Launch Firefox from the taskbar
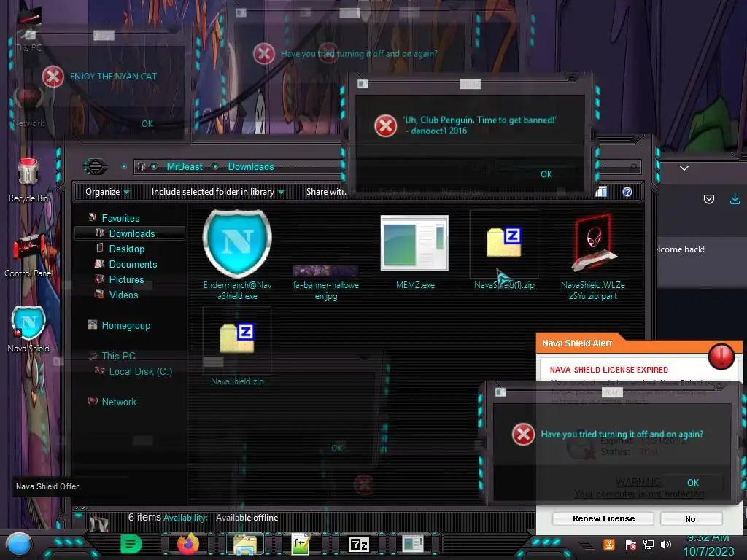This screenshot has height=560, width=747. tap(187, 544)
